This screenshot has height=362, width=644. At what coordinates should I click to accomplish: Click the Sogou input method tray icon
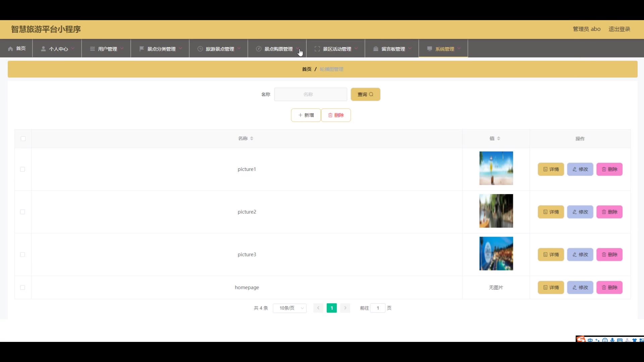[x=581, y=339]
